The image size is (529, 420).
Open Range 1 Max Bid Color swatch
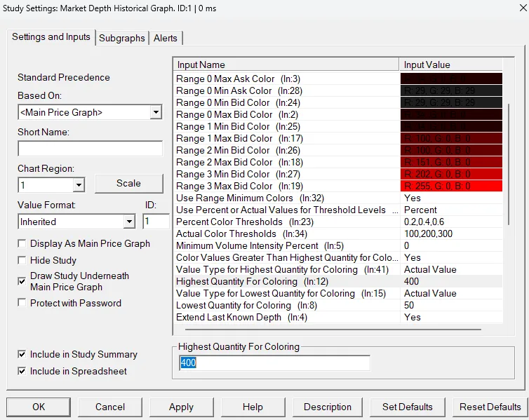(x=451, y=139)
